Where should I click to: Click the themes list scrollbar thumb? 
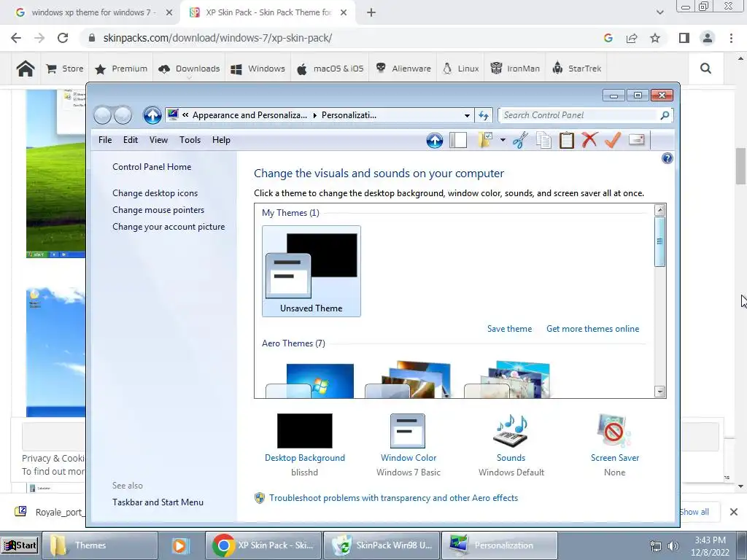click(x=659, y=241)
